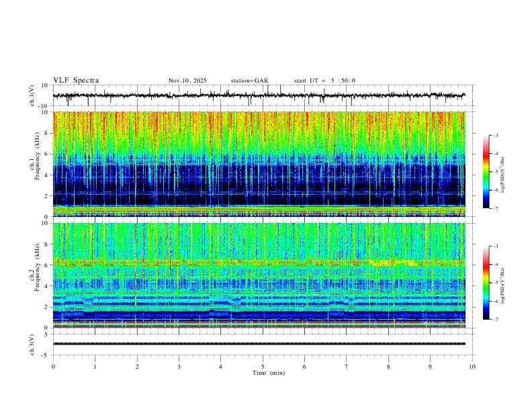Click the "-3" label on ch.2 colorbar
Image resolution: width=532 pixels, height=411 pixels.
[495, 246]
